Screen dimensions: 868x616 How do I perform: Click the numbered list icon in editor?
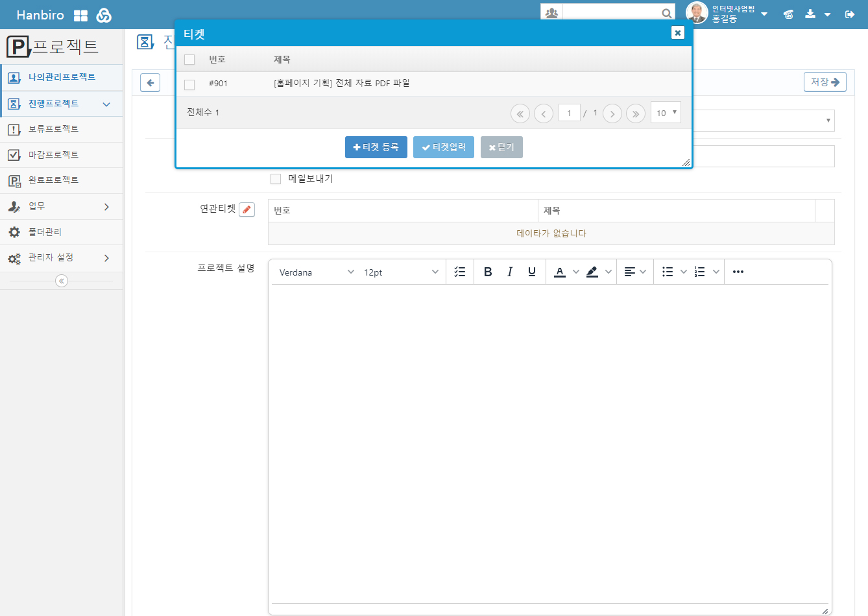tap(700, 272)
